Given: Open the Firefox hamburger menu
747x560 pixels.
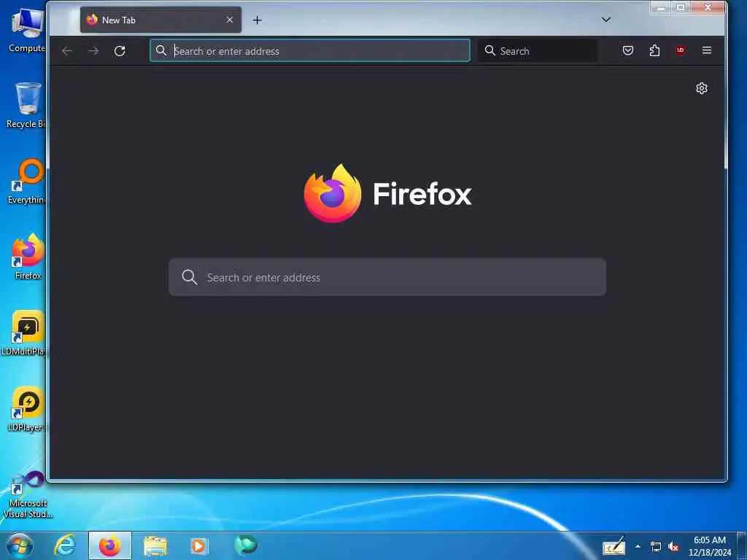Looking at the screenshot, I should tap(706, 50).
